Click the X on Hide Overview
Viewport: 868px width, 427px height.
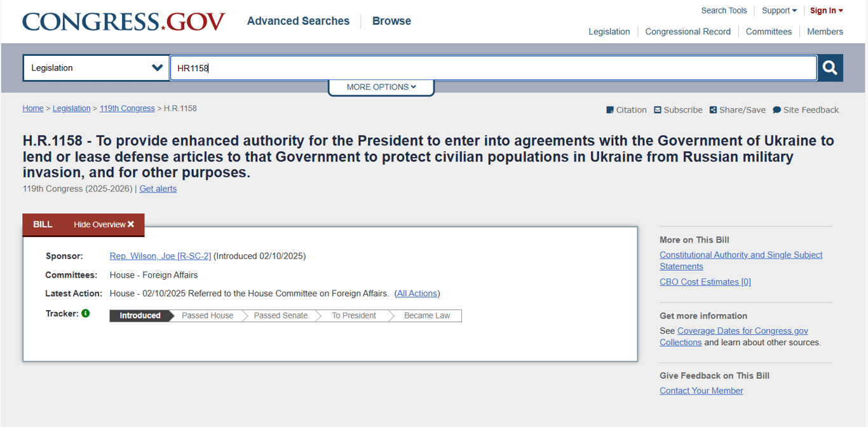[131, 224]
